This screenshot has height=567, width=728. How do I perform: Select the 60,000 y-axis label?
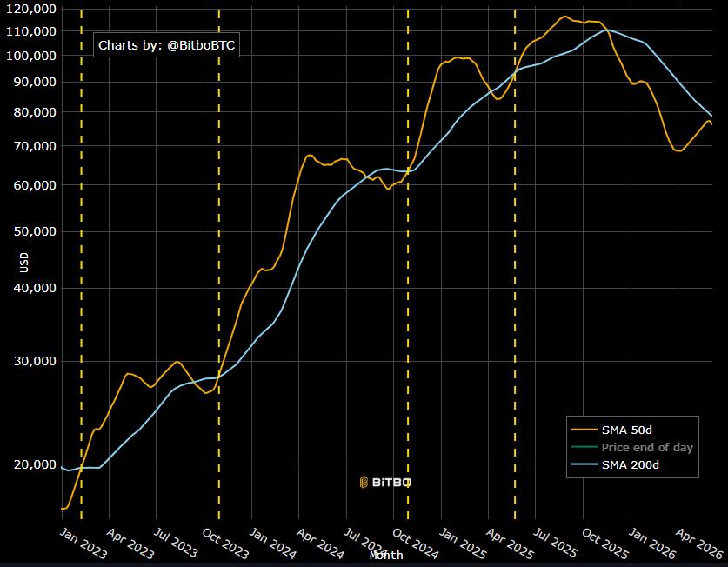pos(35,185)
